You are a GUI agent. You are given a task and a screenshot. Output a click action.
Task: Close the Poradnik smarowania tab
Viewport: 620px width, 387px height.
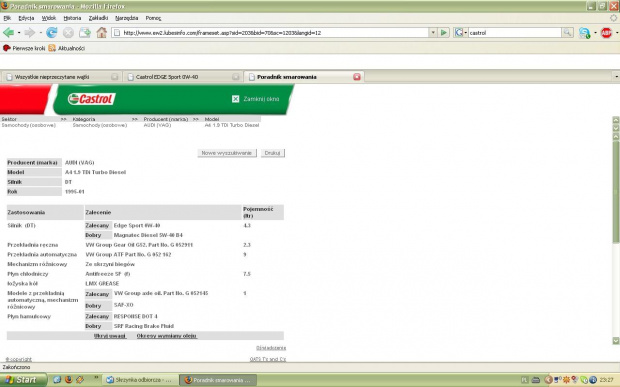coord(357,77)
